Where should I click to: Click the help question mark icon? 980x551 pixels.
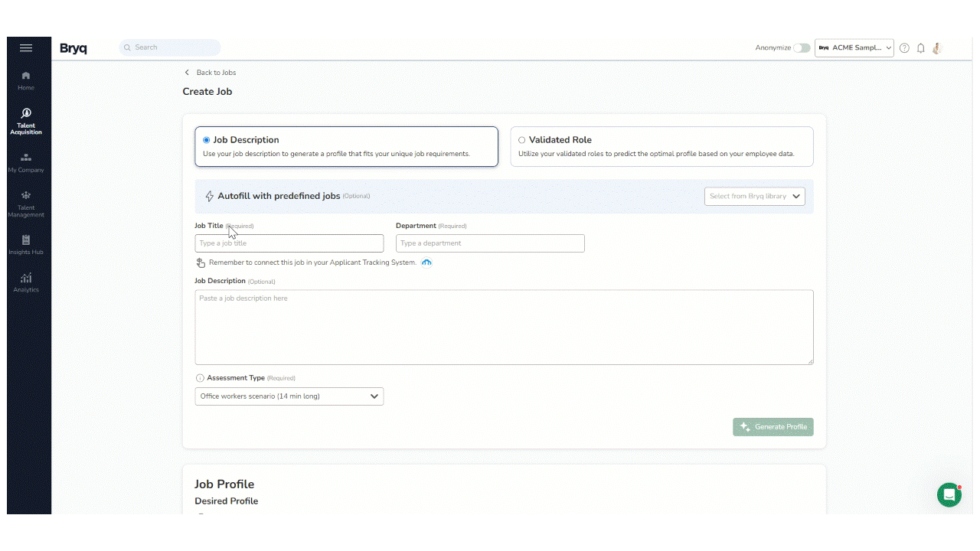pyautogui.click(x=904, y=48)
